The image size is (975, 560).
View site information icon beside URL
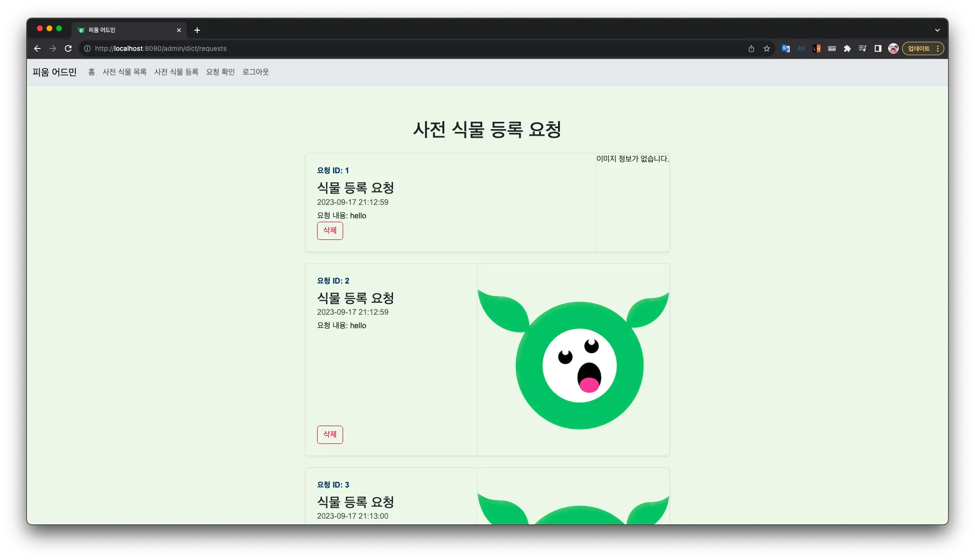(x=87, y=48)
